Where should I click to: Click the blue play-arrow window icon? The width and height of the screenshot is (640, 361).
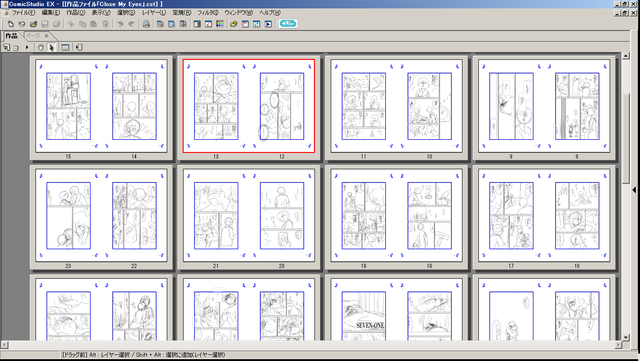[x=268, y=24]
